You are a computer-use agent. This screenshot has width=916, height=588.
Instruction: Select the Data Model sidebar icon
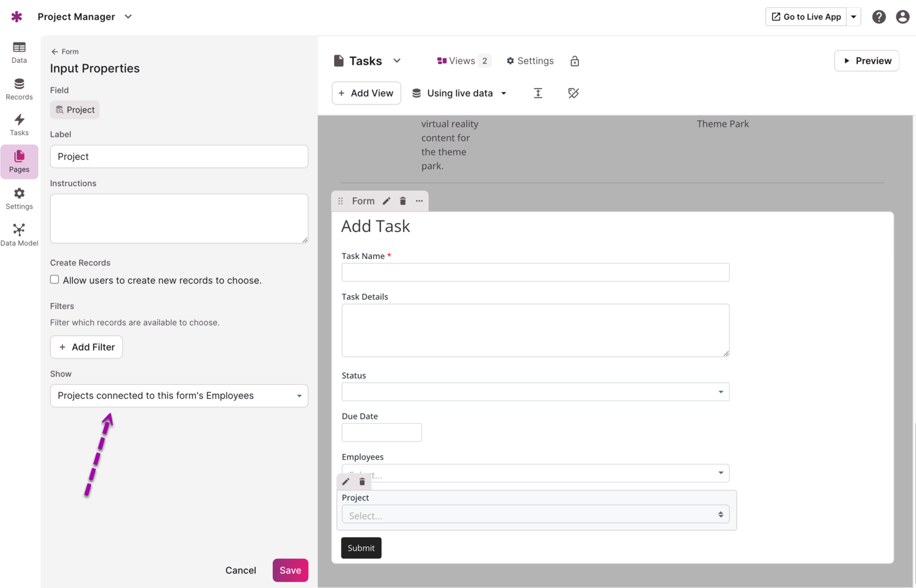tap(19, 233)
